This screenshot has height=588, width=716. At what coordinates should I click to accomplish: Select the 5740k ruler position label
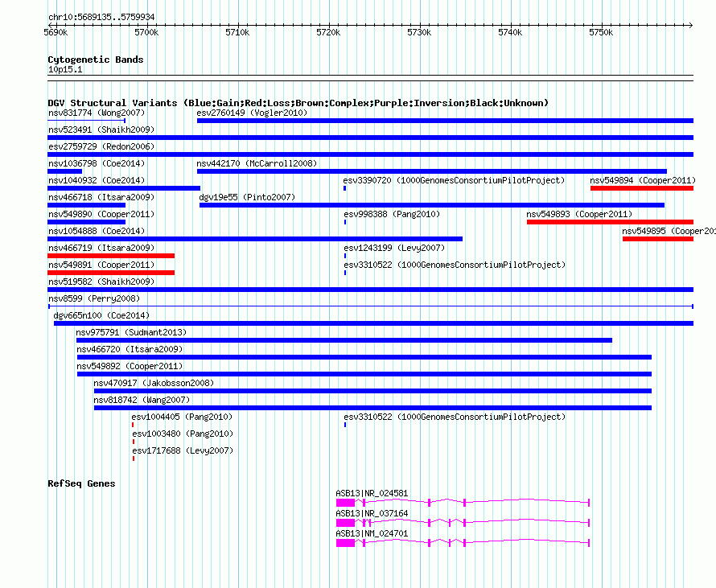tap(510, 32)
